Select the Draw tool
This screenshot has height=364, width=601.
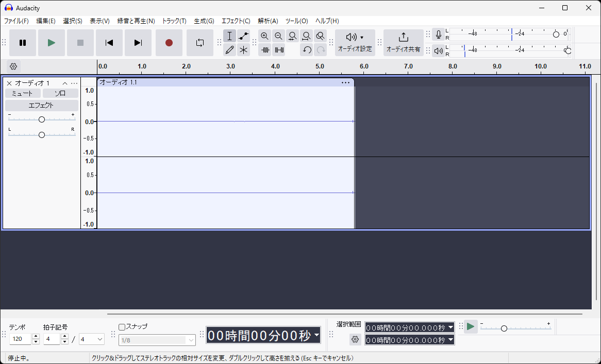tap(229, 49)
